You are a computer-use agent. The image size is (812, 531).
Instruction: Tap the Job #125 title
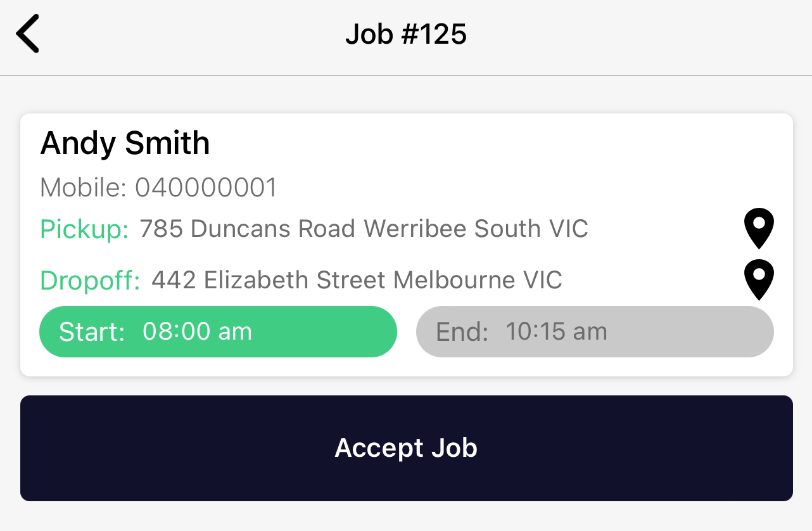click(x=406, y=34)
